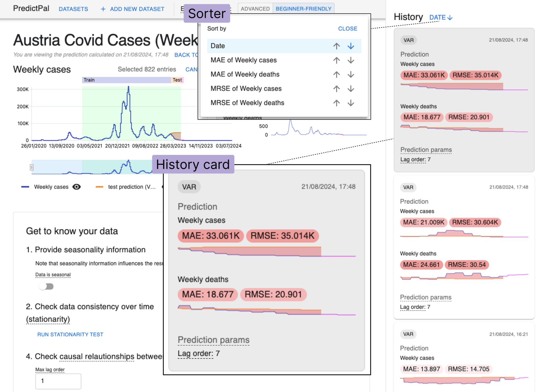Toggle the Data is seasonal switch

pos(46,287)
